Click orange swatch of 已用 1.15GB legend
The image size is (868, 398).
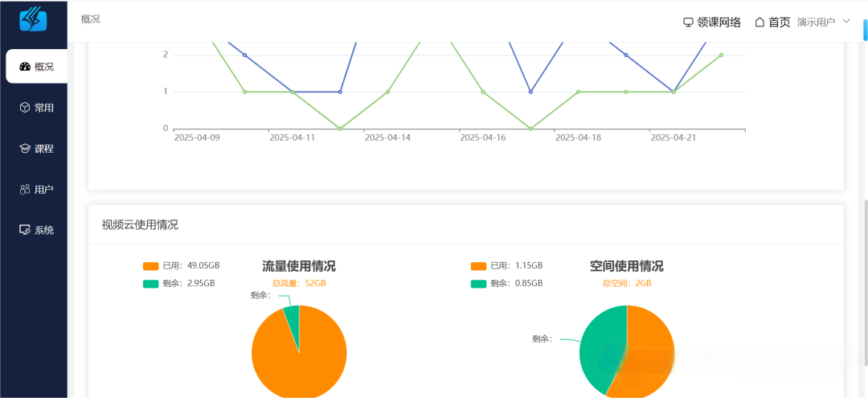pos(478,266)
